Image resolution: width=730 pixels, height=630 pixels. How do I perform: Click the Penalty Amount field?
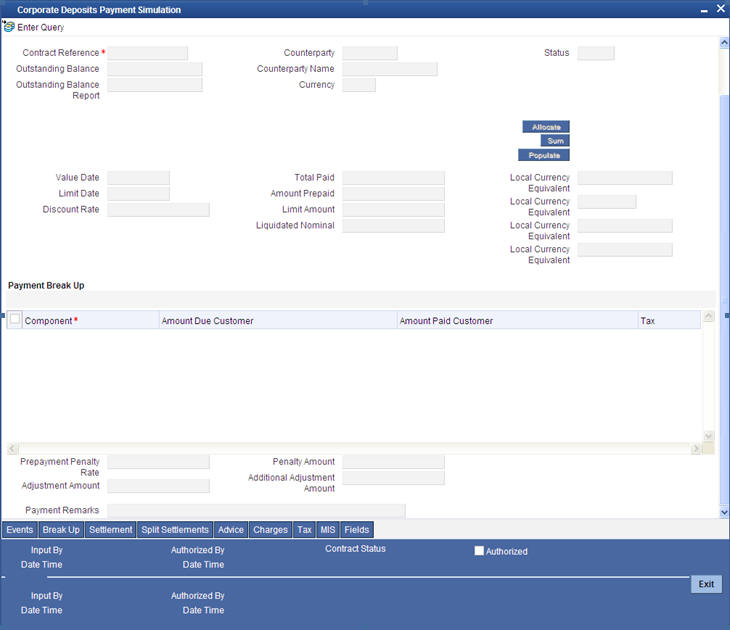394,462
